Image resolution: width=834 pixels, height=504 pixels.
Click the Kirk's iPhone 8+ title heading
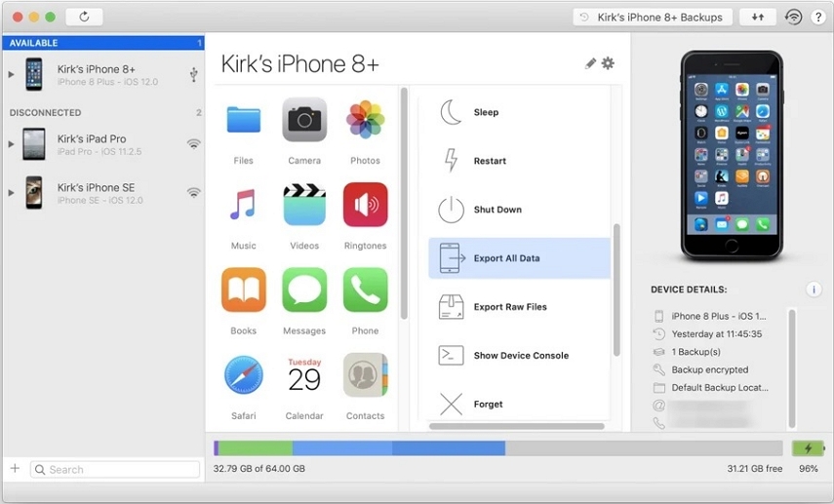pyautogui.click(x=300, y=63)
